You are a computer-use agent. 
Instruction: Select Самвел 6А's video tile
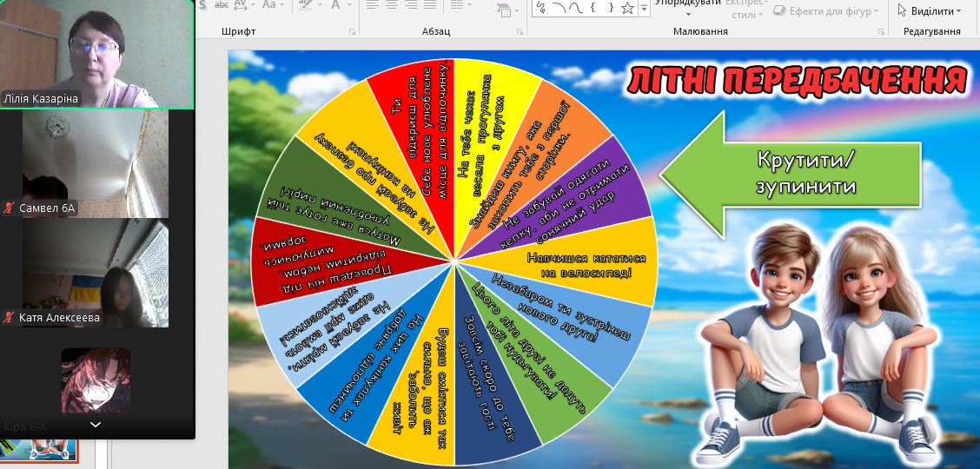[x=96, y=163]
